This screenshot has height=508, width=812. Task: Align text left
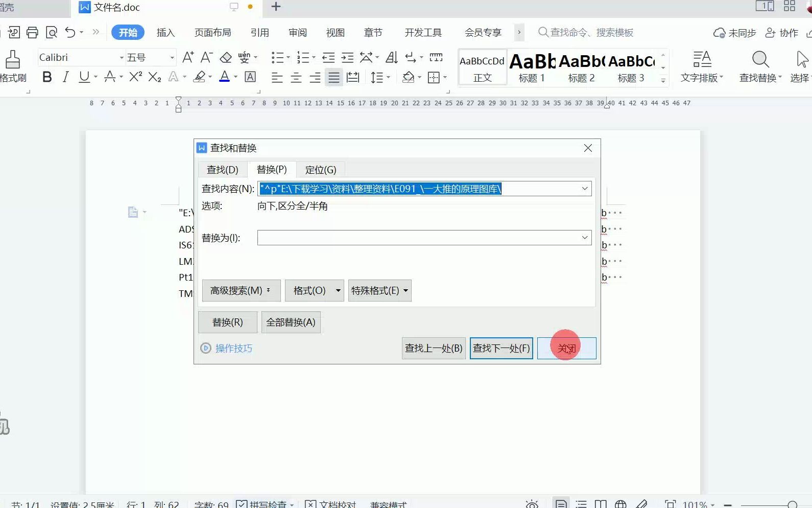point(277,78)
